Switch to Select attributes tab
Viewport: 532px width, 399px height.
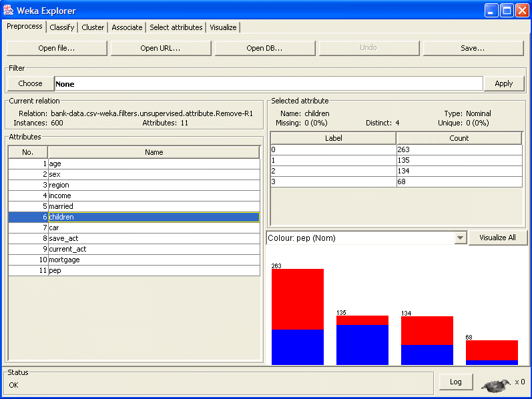[x=176, y=27]
